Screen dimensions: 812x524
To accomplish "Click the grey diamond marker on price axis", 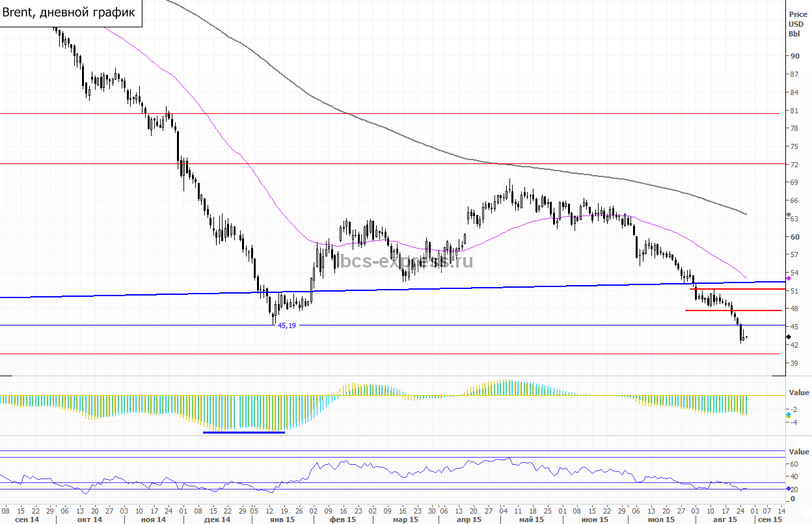I will point(789,214).
